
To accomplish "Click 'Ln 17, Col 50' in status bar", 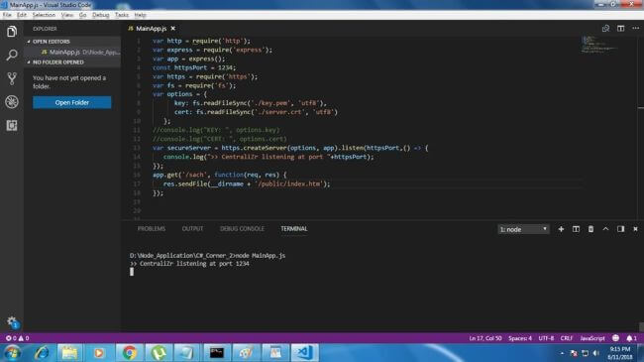I will [485, 338].
